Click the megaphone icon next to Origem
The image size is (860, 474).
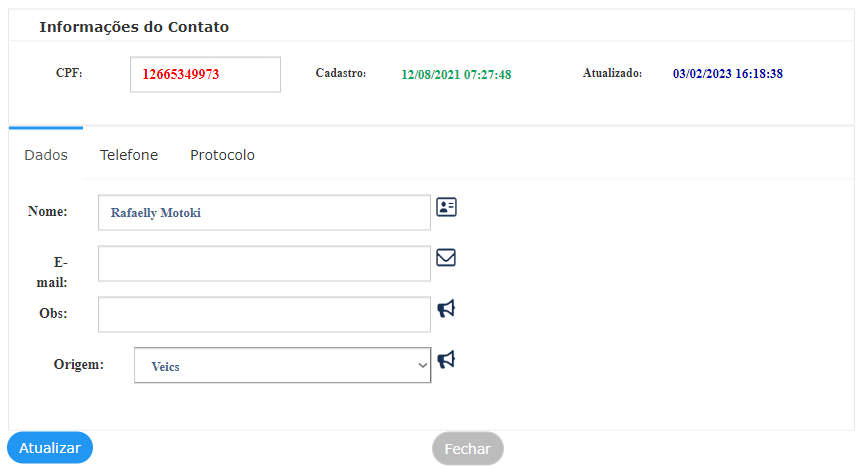(x=446, y=359)
